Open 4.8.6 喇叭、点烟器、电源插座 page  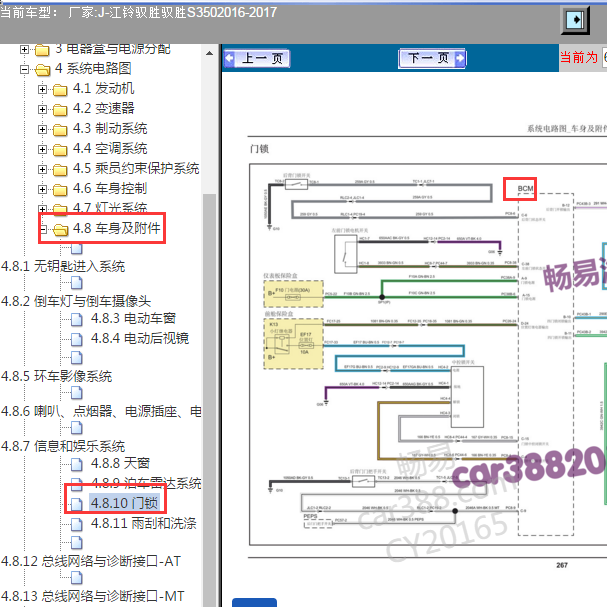pyautogui.click(x=101, y=411)
